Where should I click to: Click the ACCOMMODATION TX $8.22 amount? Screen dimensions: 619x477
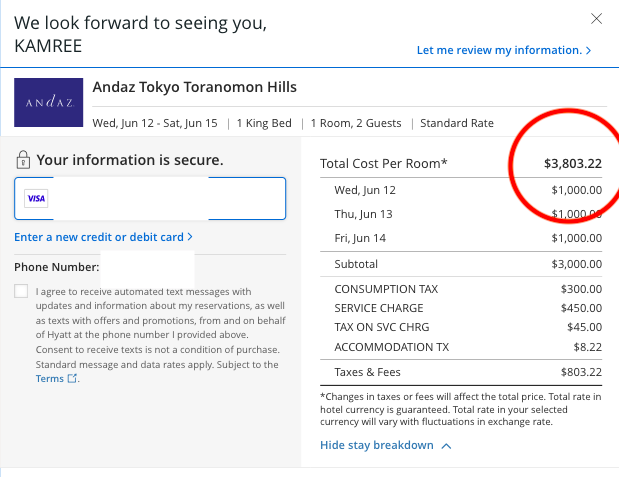coord(587,347)
